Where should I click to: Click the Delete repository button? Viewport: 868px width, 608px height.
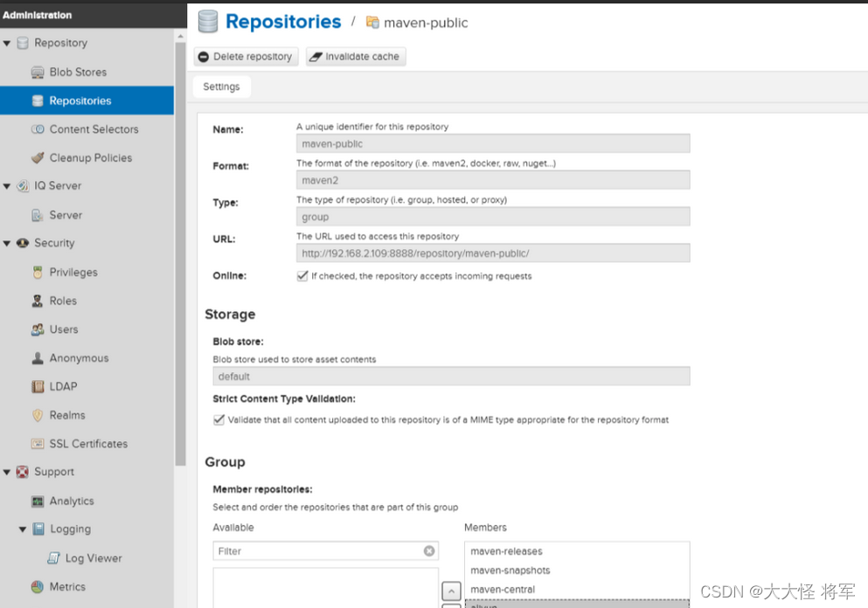click(246, 57)
